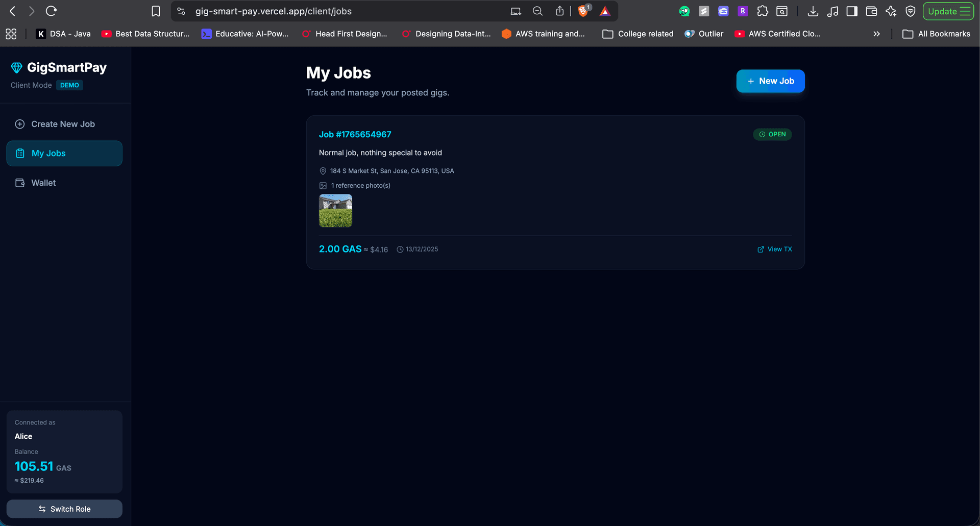This screenshot has height=526, width=980.
Task: Expand hidden bookmarks with double chevron
Action: pos(876,34)
